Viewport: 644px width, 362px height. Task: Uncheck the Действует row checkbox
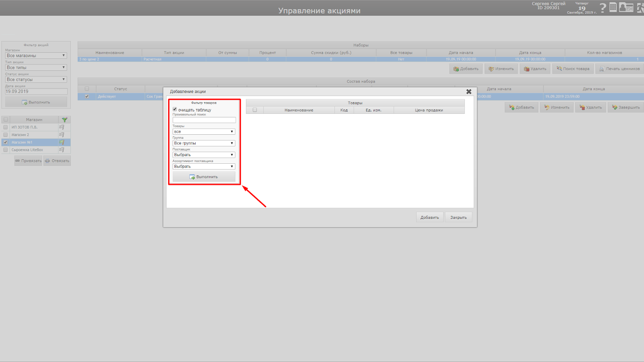pyautogui.click(x=87, y=97)
